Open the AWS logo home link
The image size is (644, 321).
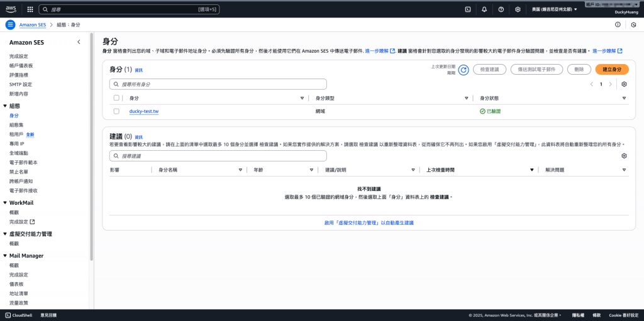[11, 9]
